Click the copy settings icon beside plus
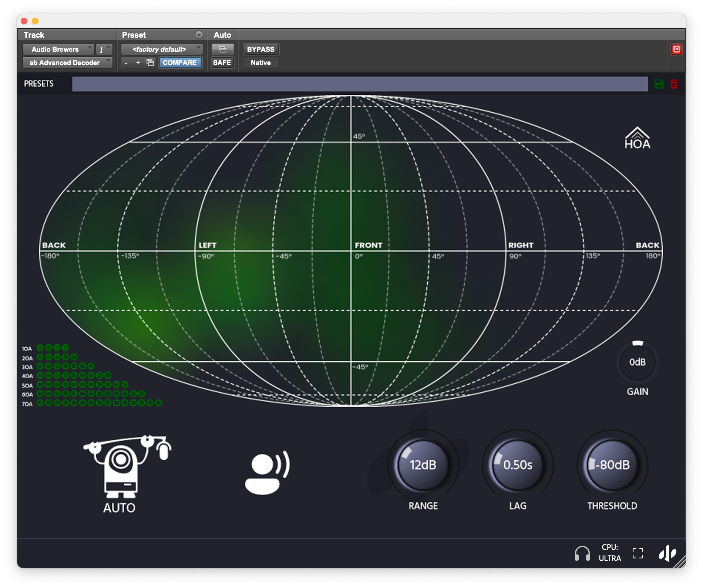 (150, 62)
